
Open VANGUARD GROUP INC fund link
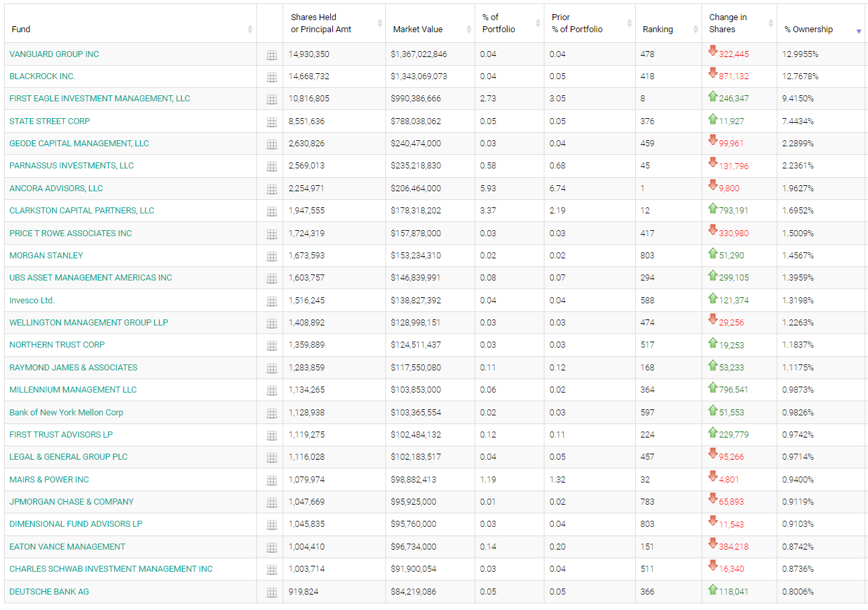[54, 54]
